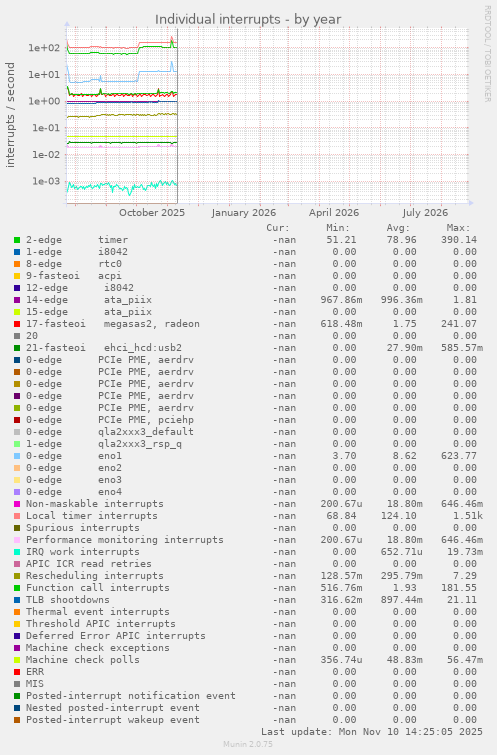Click the January 2026 x-axis label
The height and width of the screenshot is (755, 497).
click(244, 213)
